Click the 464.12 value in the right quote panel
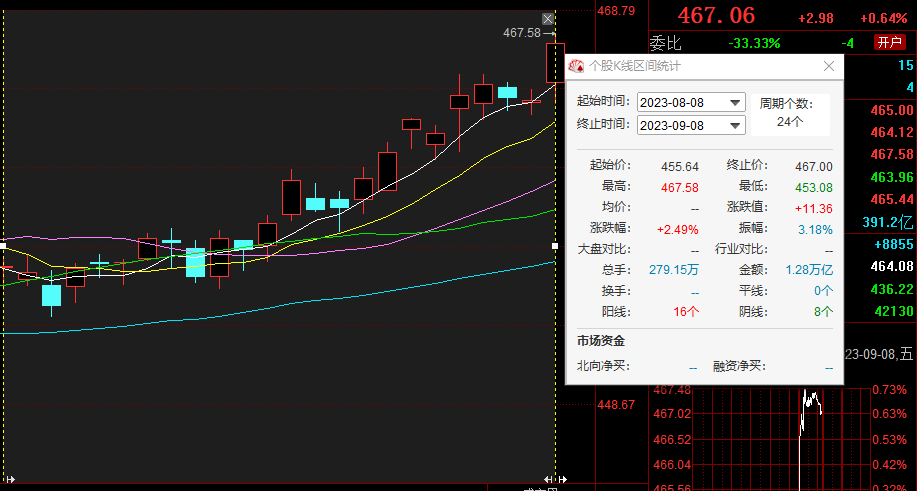Image resolution: width=917 pixels, height=491 pixels. coord(892,133)
